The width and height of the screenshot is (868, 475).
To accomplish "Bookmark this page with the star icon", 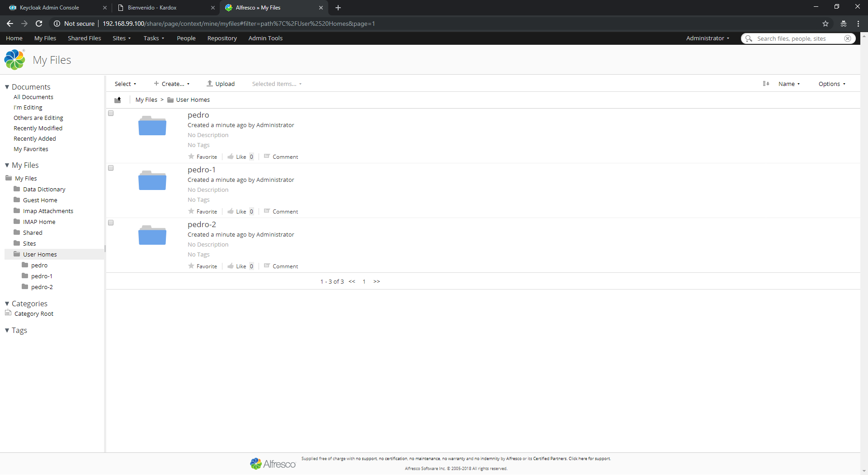I will [826, 24].
